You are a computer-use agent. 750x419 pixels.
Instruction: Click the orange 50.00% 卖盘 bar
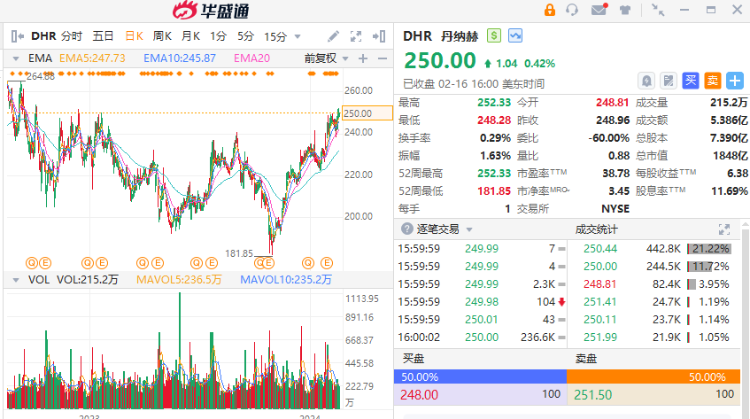[653, 377]
